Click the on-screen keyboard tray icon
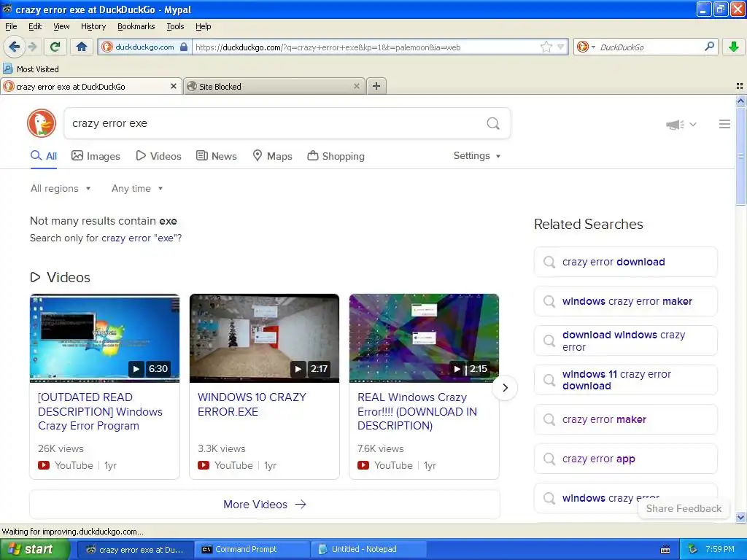Viewport: 747px width, 560px height. [x=665, y=550]
